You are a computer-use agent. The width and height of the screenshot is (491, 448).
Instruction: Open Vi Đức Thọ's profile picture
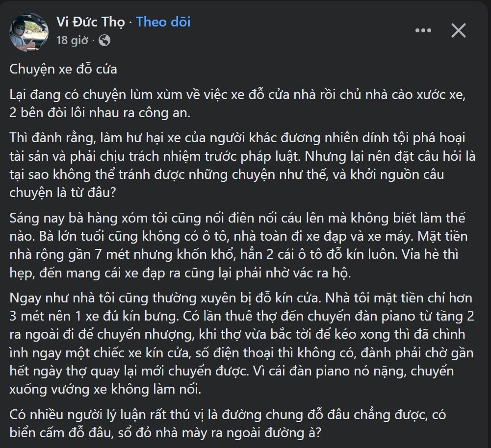pyautogui.click(x=29, y=32)
